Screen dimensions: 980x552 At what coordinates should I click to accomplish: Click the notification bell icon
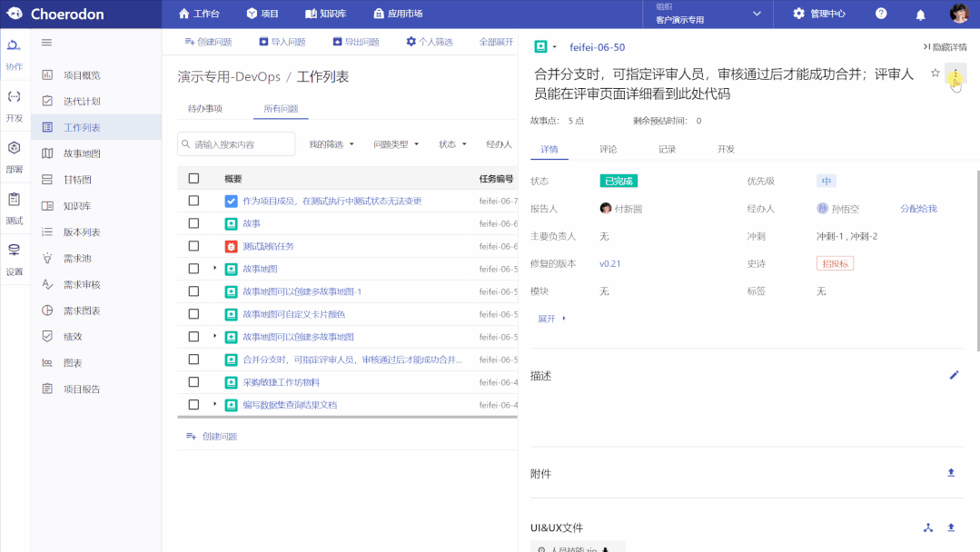click(921, 14)
